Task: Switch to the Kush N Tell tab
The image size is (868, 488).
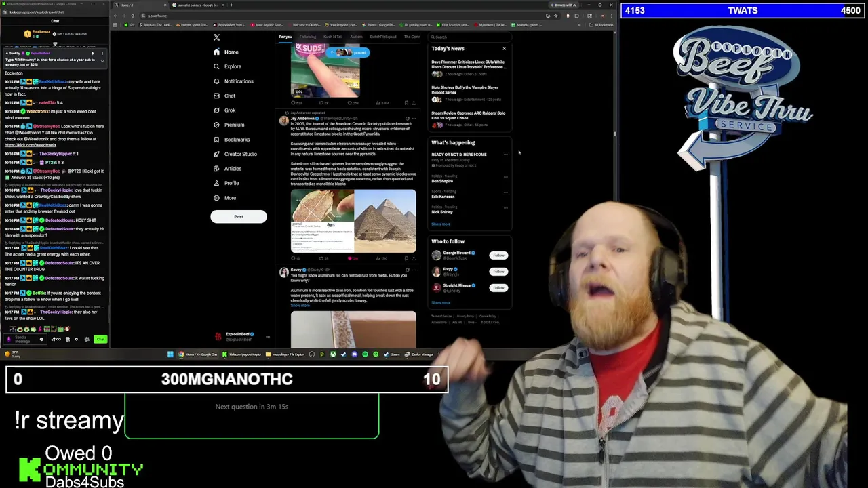Action: pyautogui.click(x=333, y=37)
